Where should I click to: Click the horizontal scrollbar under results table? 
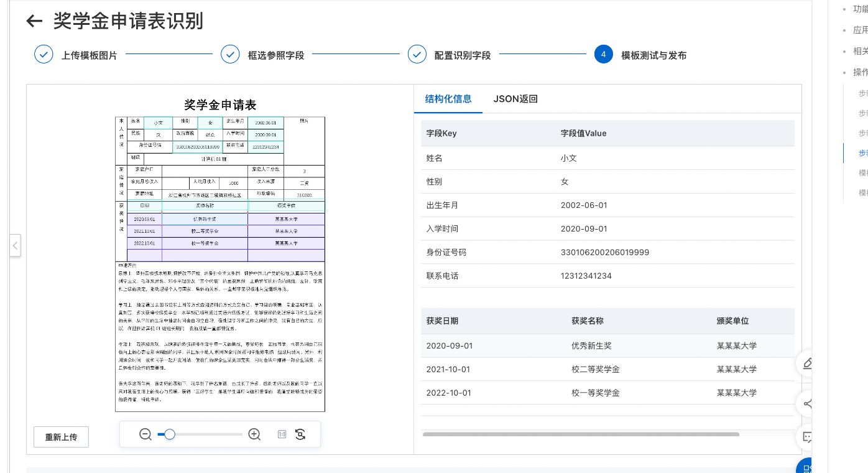pyautogui.click(x=581, y=434)
